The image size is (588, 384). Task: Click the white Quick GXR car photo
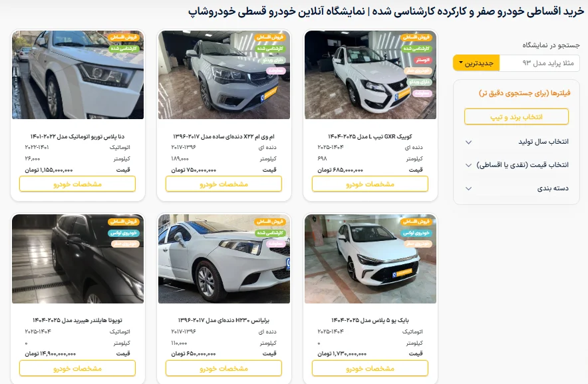pyautogui.click(x=370, y=75)
